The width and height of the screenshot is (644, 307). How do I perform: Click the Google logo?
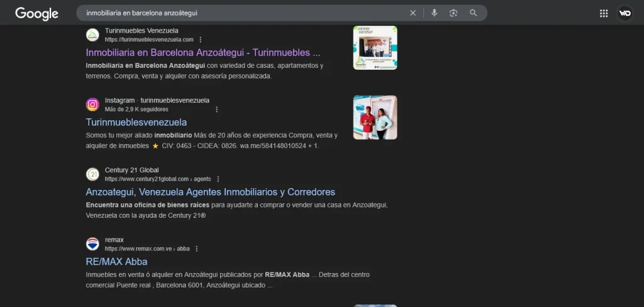[37, 14]
